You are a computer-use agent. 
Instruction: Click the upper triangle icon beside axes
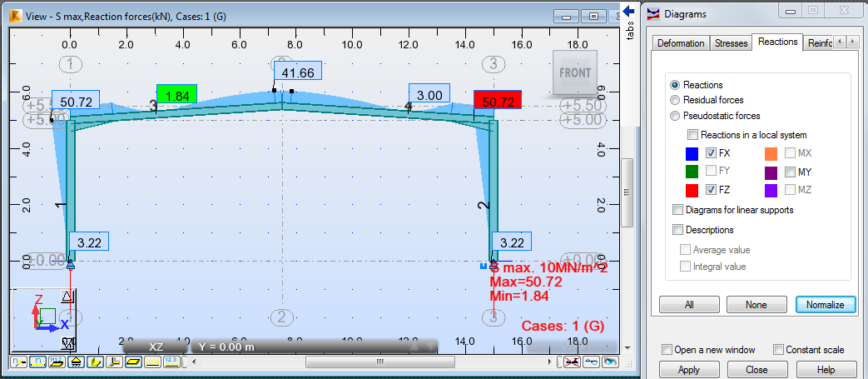[x=67, y=297]
